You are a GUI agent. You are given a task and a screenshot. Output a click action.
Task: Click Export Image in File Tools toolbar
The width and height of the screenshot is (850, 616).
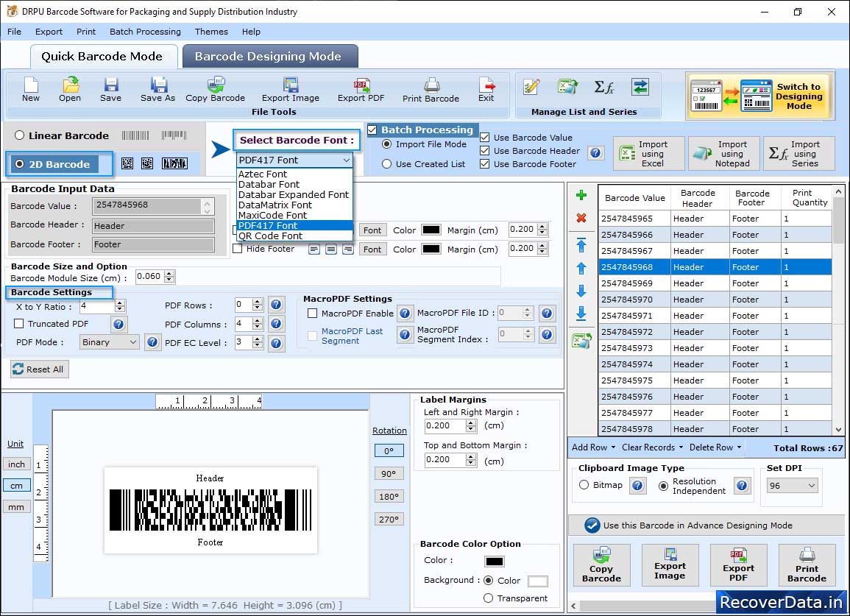(x=291, y=89)
